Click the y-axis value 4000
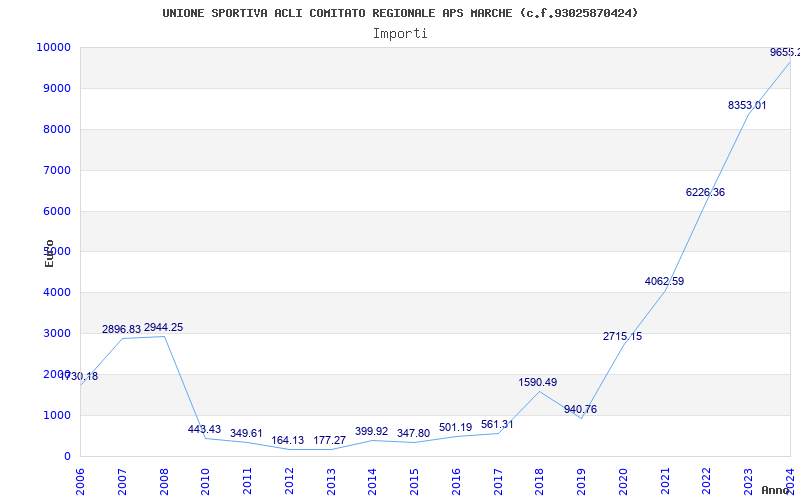 pyautogui.click(x=56, y=293)
